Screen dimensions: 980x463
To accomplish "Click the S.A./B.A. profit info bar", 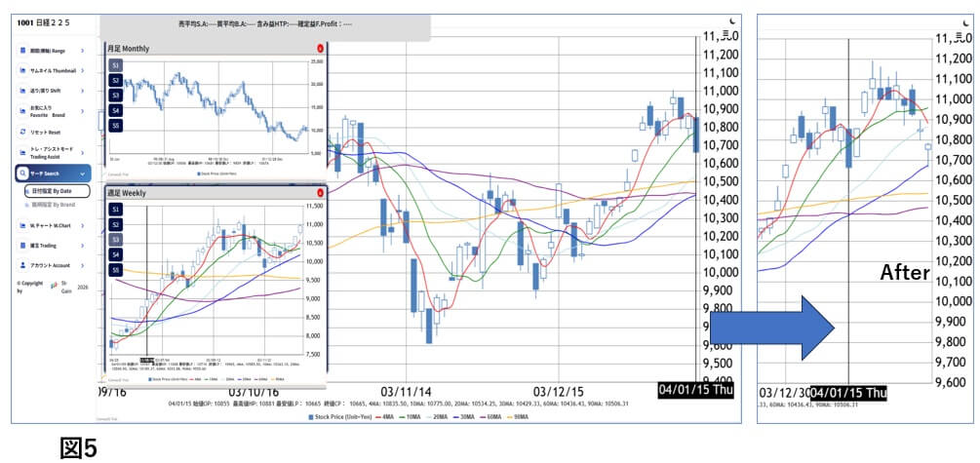I will 265,25.
